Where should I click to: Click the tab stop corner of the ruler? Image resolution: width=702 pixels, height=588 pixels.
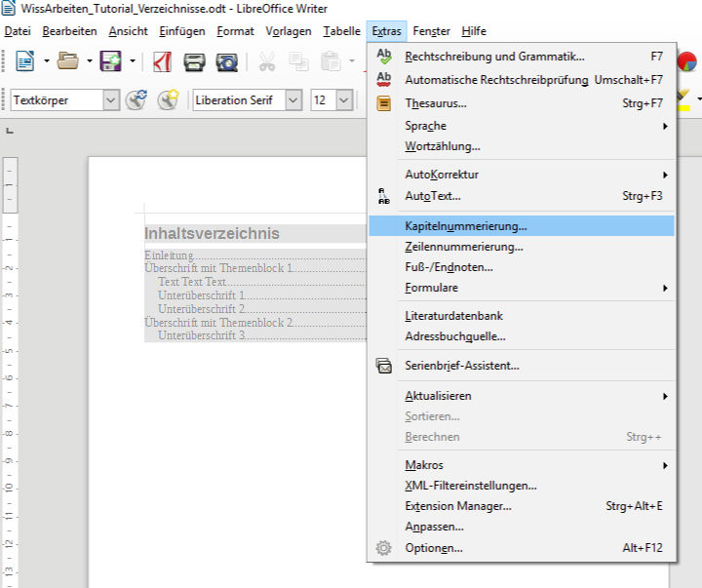(x=10, y=131)
